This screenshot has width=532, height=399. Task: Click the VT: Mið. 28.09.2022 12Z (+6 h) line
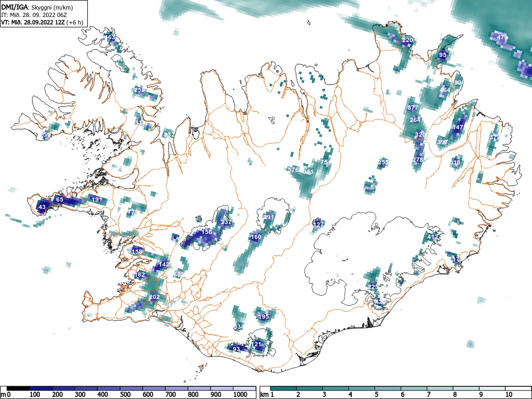pos(42,22)
